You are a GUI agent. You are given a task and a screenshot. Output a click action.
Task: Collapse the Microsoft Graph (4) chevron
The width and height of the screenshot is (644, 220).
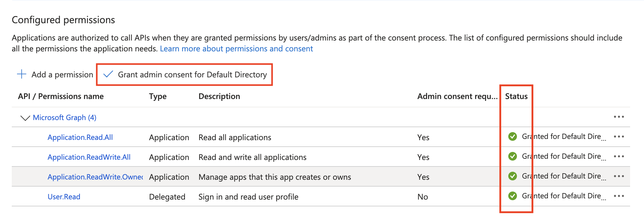[x=25, y=118]
